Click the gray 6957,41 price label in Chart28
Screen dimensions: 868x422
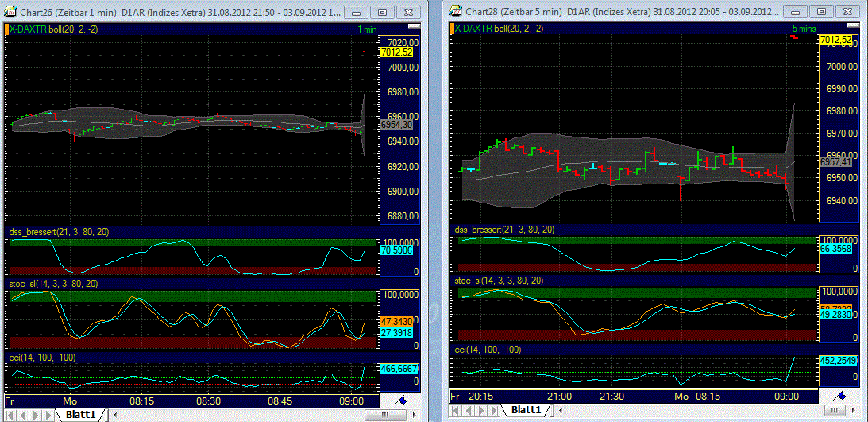[836, 161]
